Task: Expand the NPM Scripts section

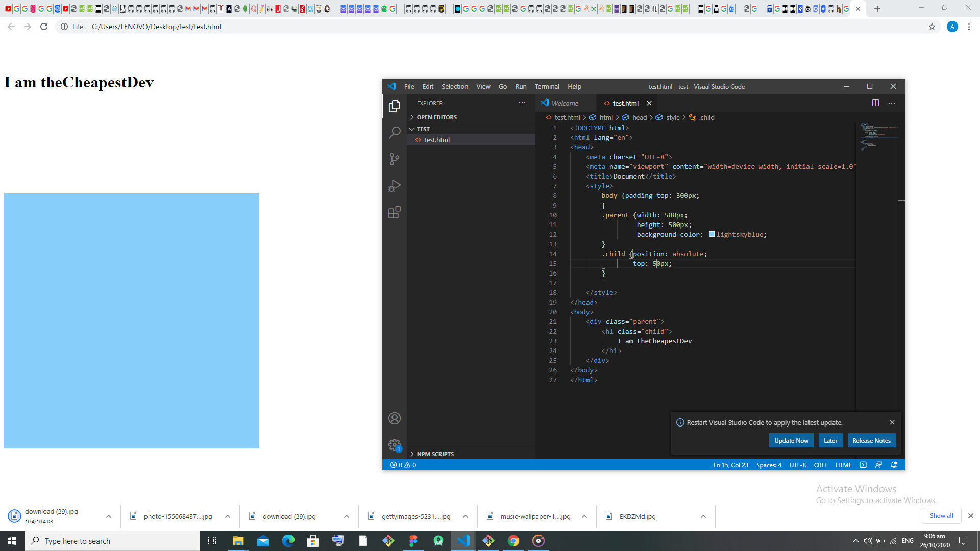Action: coord(471,454)
